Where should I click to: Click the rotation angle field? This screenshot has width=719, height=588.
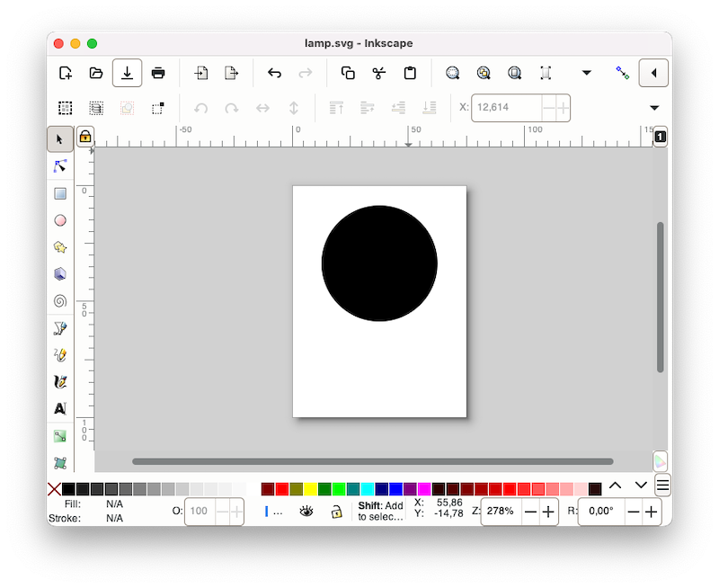601,512
